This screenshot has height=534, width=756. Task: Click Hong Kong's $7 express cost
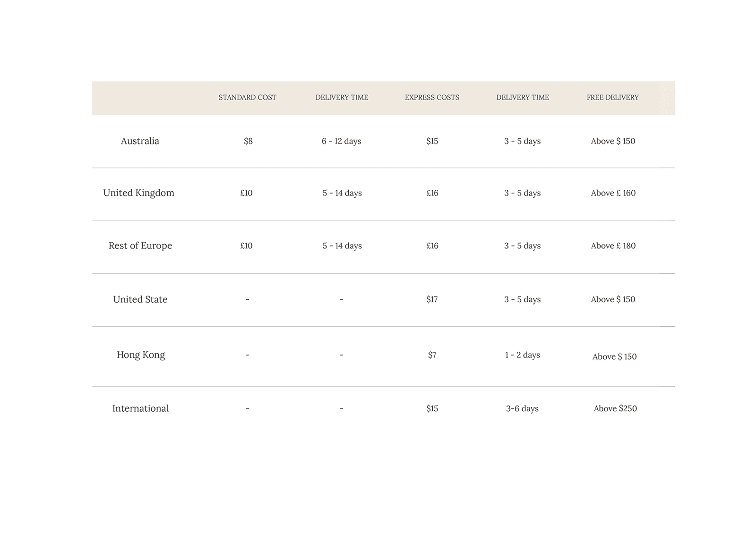pyautogui.click(x=432, y=355)
